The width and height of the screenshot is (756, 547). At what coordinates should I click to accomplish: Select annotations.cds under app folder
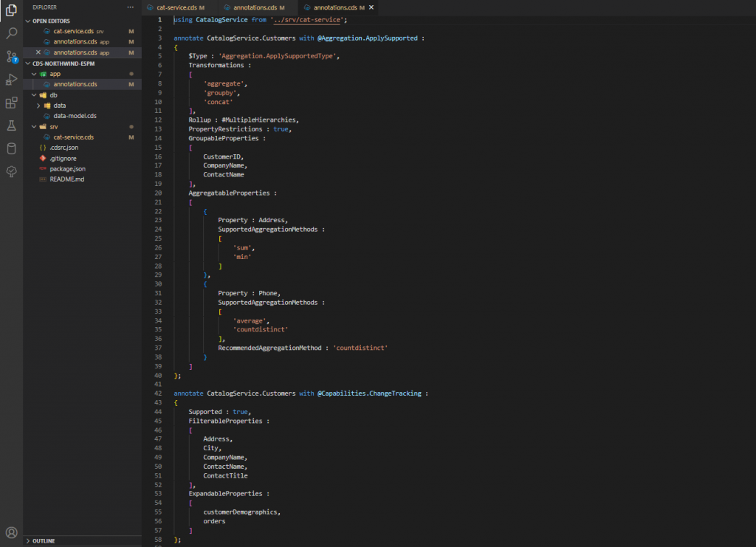82,84
